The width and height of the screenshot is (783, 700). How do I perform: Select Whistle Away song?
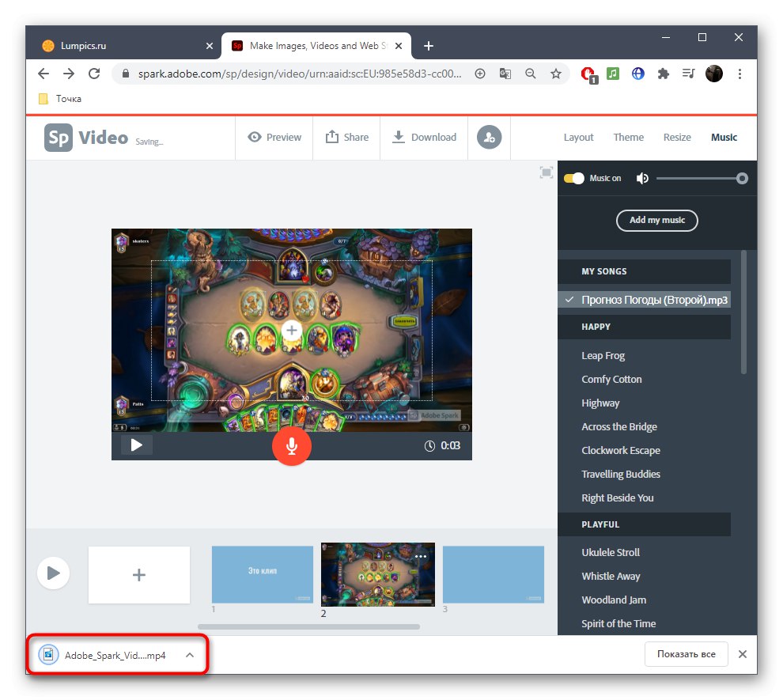[x=611, y=576]
